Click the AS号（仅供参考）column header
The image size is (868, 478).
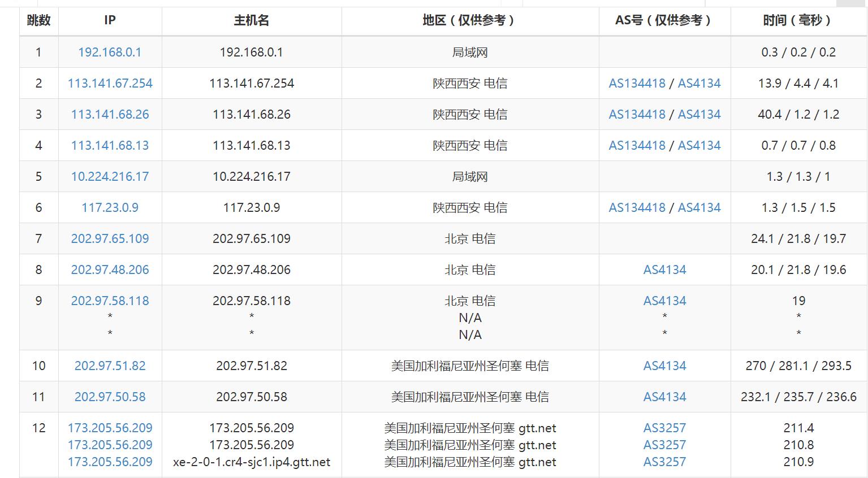click(x=664, y=20)
